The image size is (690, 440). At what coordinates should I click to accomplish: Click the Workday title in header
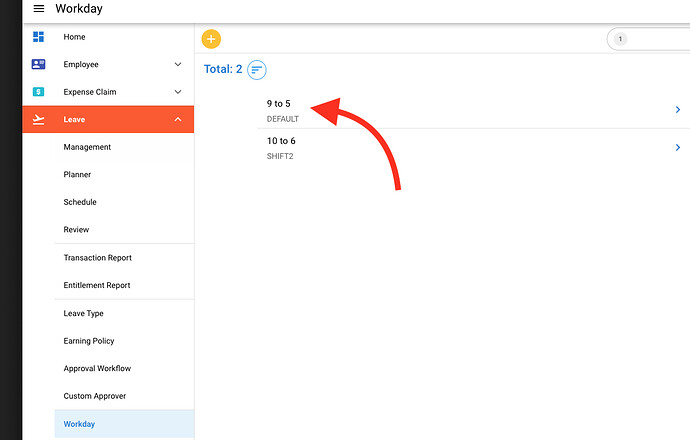79,9
